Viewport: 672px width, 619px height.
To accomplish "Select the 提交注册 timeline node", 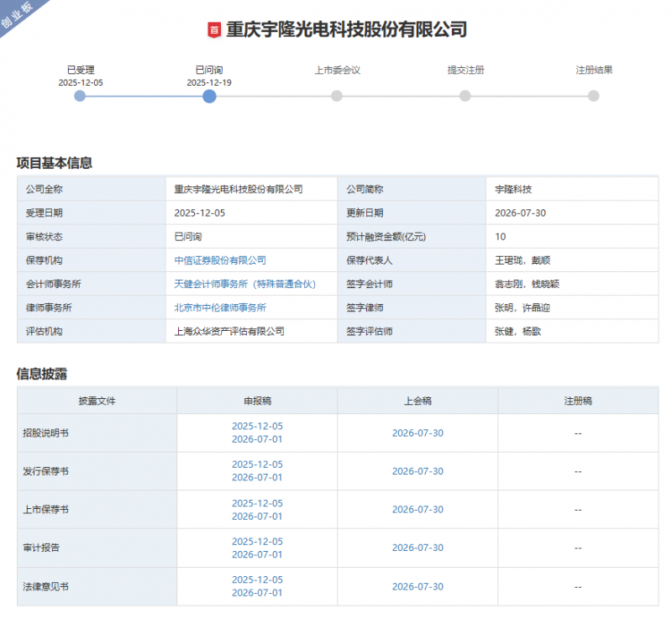I will point(465,96).
